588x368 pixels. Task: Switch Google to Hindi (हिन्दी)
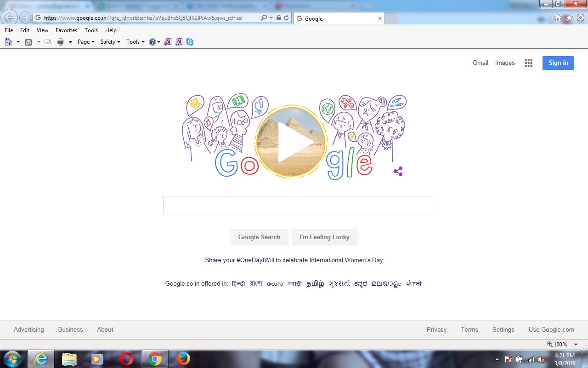[238, 284]
